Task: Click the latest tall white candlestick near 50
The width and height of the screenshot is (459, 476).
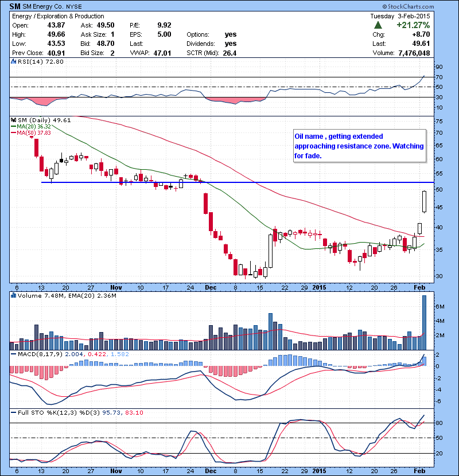Action: (424, 201)
